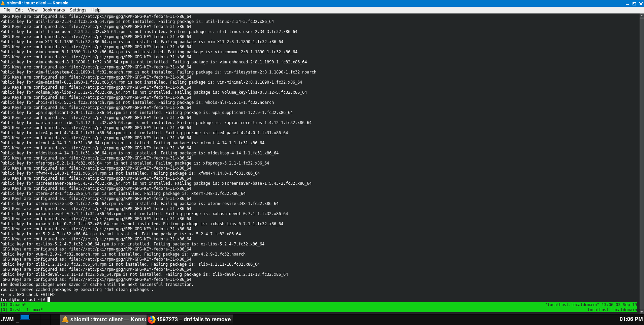Viewport: 644px width, 325px height.
Task: Click 'dnf clean packages' hint line
Action: [x=77, y=290]
